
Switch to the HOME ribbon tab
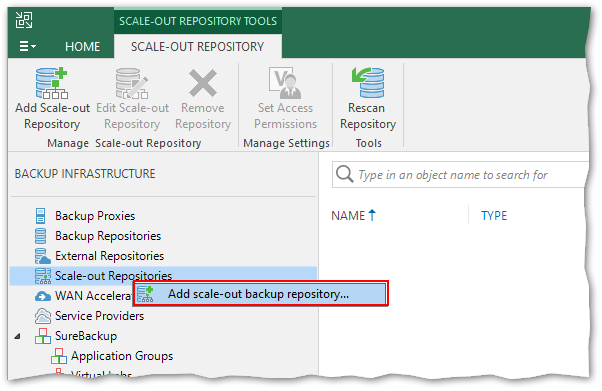coord(83,46)
